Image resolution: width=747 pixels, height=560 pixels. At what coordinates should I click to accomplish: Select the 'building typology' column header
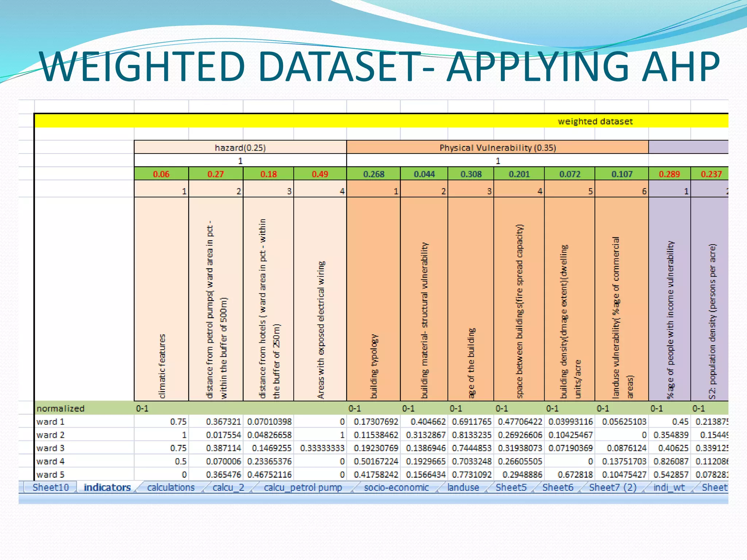[x=373, y=299]
